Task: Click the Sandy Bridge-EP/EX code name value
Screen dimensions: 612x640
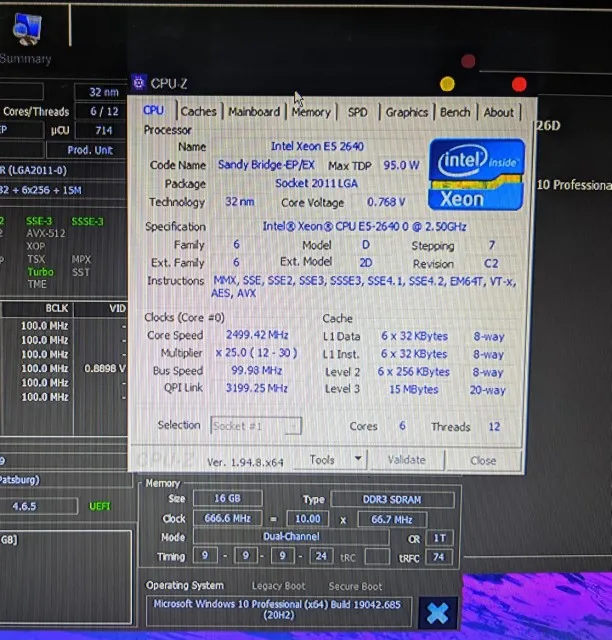Action: tap(266, 164)
